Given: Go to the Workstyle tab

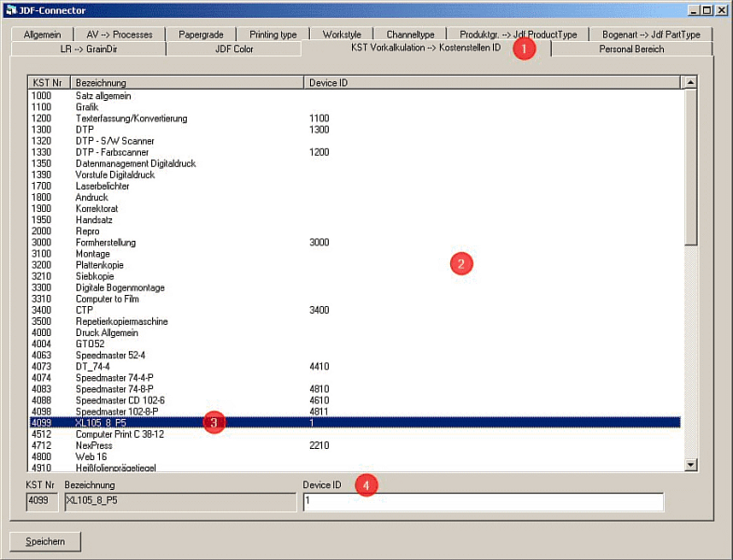Looking at the screenshot, I should click(341, 35).
